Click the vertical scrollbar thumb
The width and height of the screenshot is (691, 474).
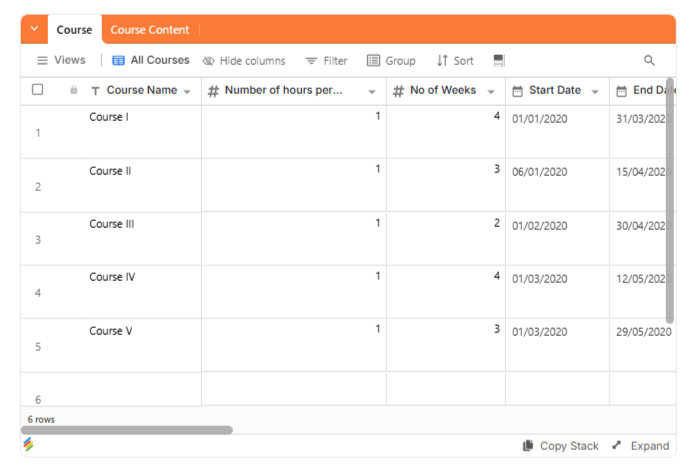pos(670,200)
